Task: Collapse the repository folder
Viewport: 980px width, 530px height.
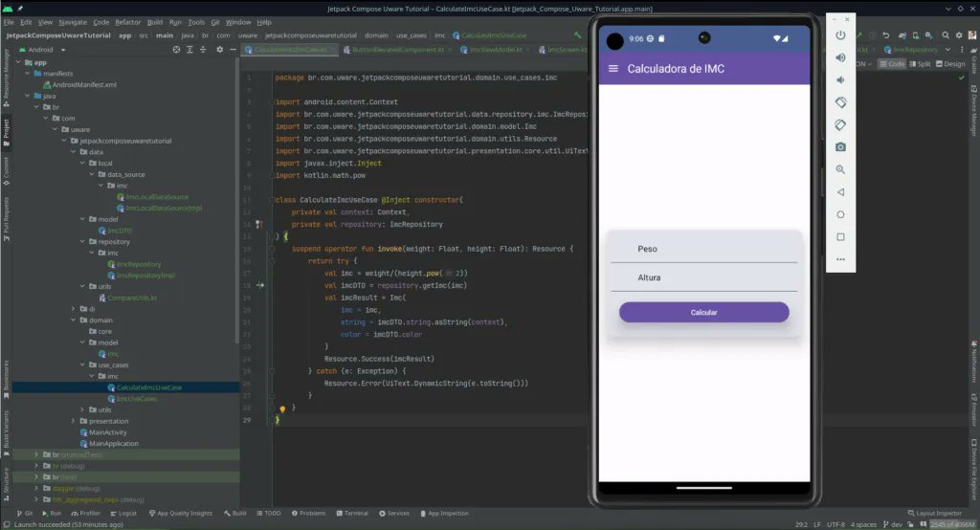Action: pyautogui.click(x=82, y=241)
